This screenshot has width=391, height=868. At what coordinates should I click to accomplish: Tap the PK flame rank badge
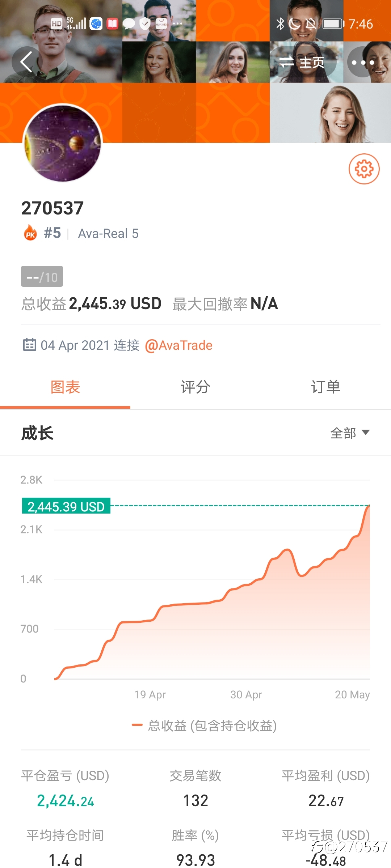point(30,233)
